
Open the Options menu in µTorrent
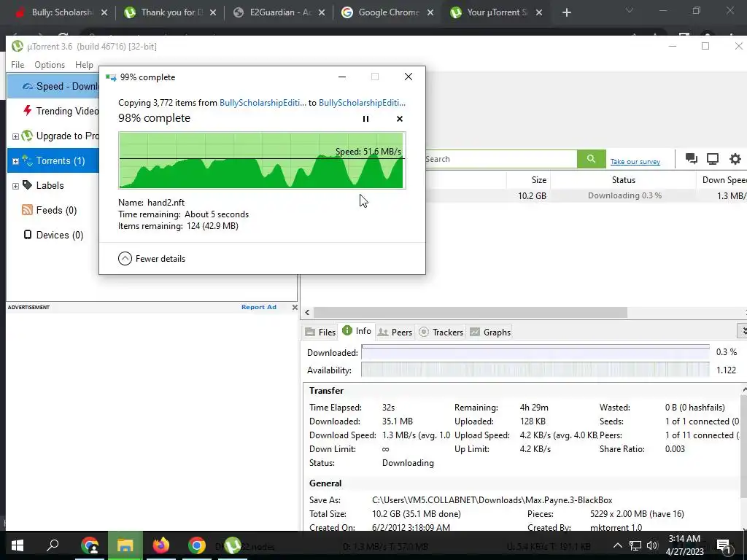pyautogui.click(x=50, y=65)
